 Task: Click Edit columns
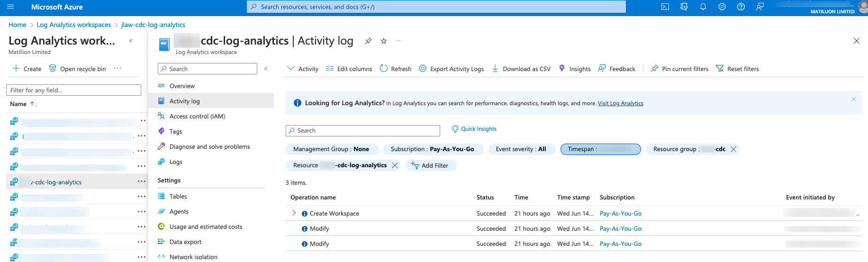[x=349, y=69]
